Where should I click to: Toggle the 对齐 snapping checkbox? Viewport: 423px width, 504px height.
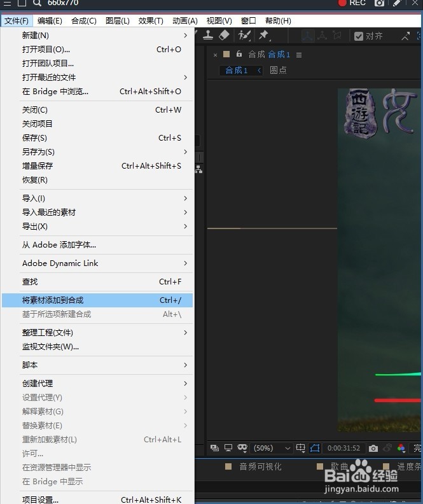pyautogui.click(x=359, y=36)
